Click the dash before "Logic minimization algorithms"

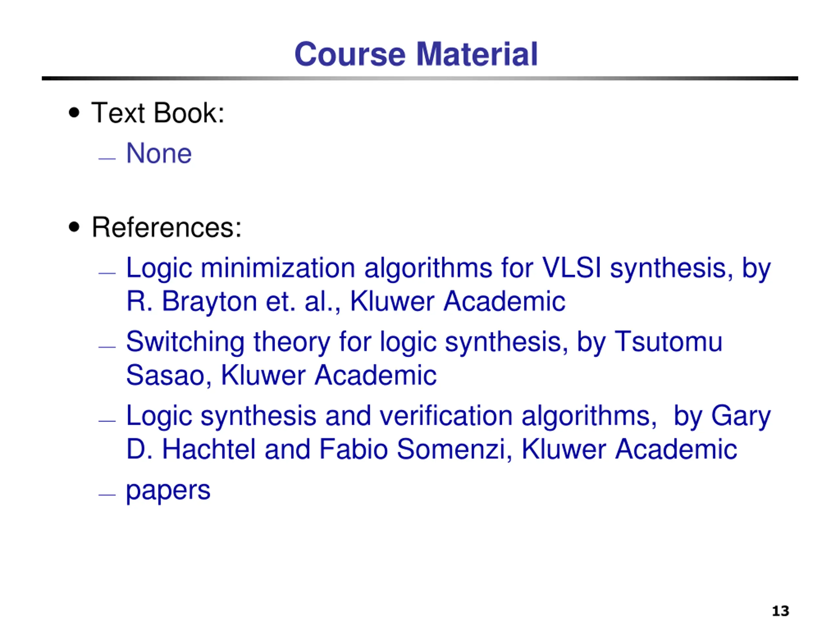point(107,273)
